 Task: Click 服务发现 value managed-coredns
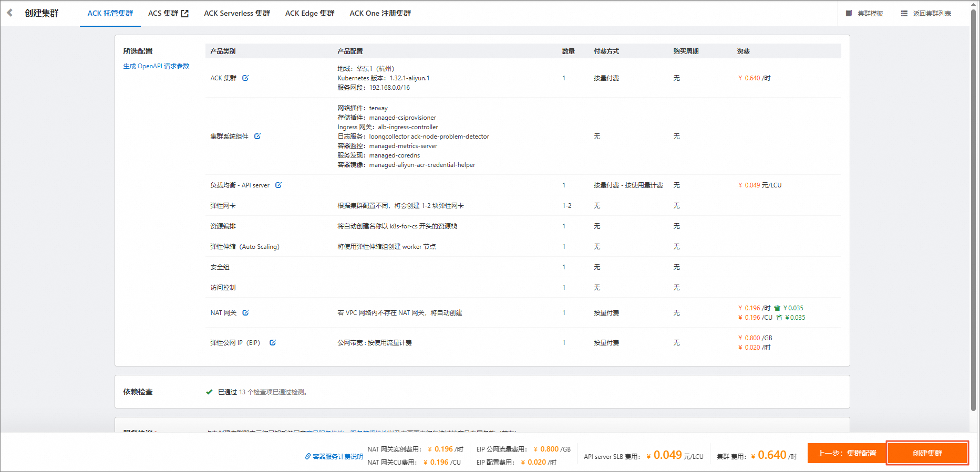(395, 155)
